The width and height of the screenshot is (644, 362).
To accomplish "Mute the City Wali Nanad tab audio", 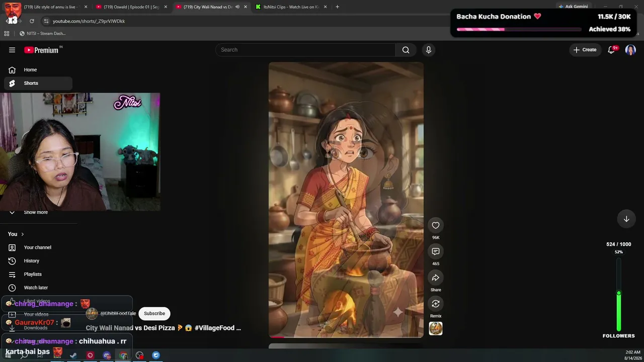I will [x=237, y=7].
